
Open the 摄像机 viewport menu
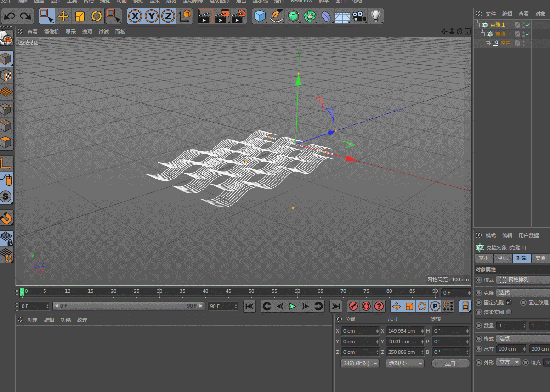click(x=51, y=32)
